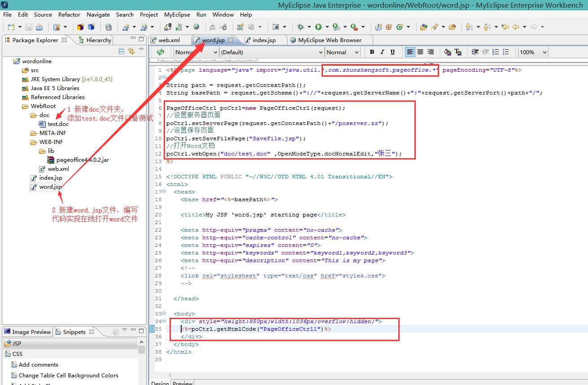This screenshot has width=588, height=385.
Task: Toggle the align left button
Action: click(410, 52)
